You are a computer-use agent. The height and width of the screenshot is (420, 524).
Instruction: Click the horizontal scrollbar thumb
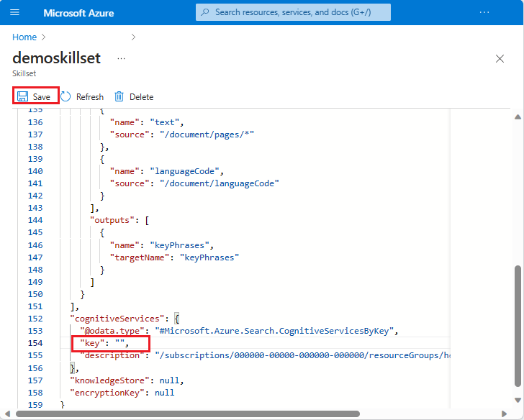click(188, 414)
